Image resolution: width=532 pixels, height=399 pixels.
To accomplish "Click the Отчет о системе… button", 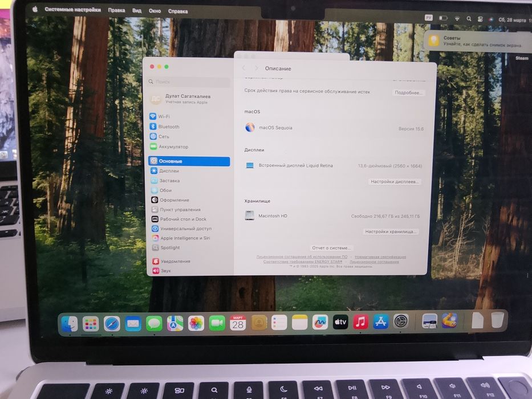I will coord(331,248).
